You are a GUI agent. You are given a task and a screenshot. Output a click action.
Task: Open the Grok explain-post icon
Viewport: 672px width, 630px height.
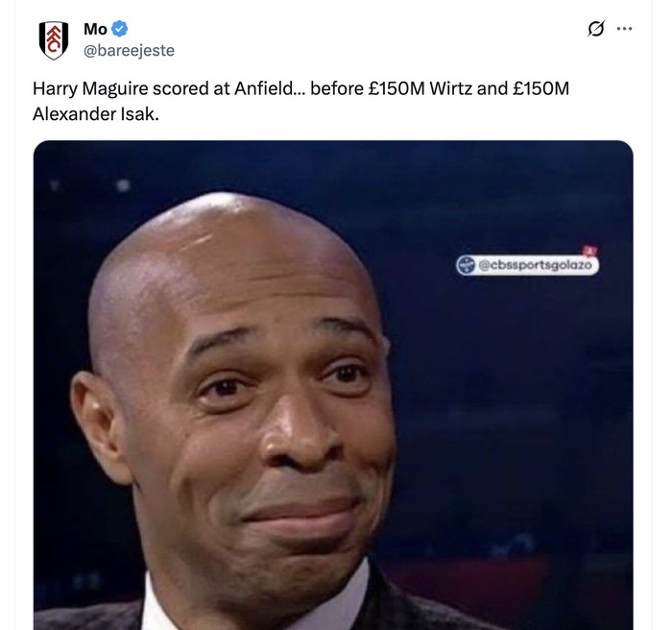pyautogui.click(x=596, y=29)
